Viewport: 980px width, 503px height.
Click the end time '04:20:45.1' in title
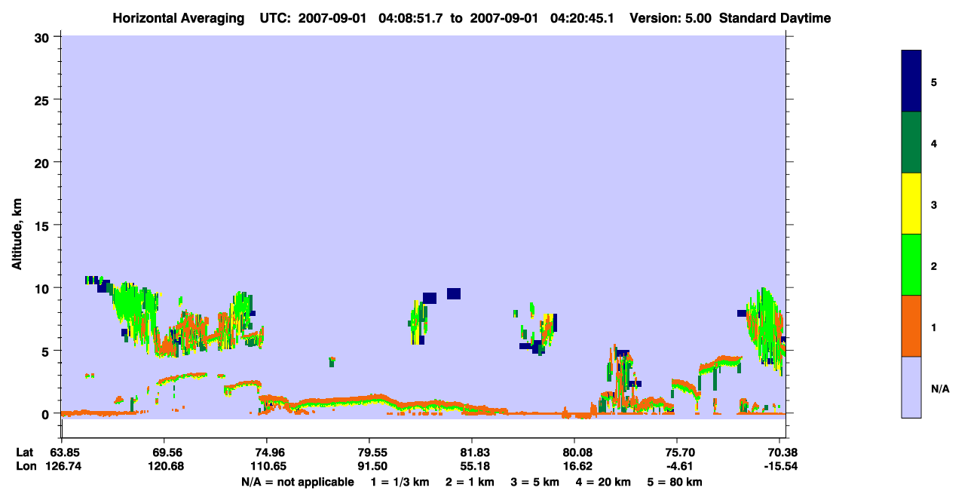(x=582, y=18)
